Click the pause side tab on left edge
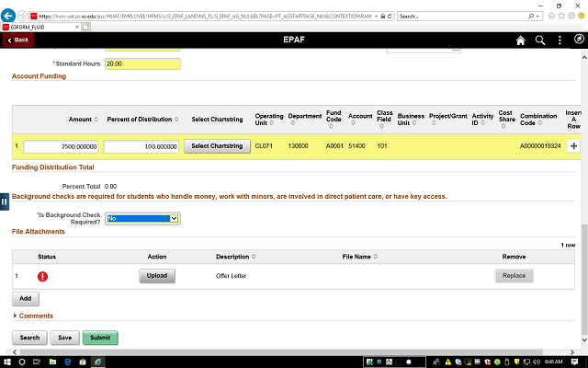 [x=4, y=201]
